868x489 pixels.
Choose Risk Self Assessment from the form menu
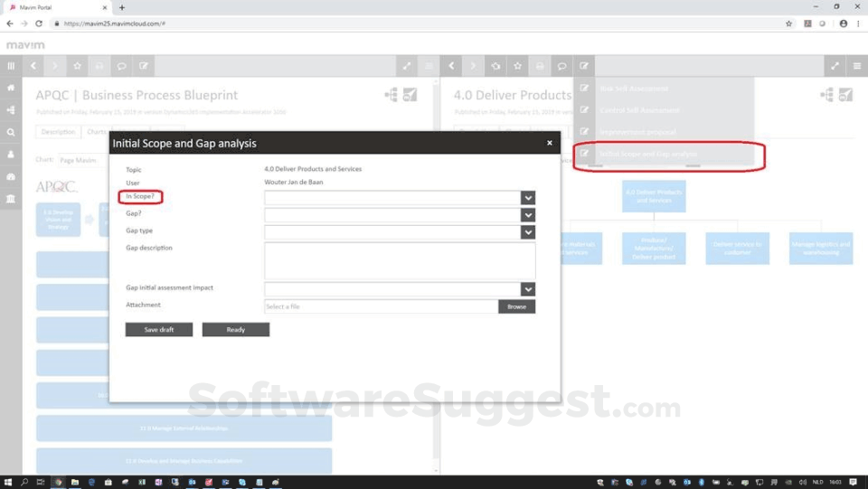tap(634, 89)
